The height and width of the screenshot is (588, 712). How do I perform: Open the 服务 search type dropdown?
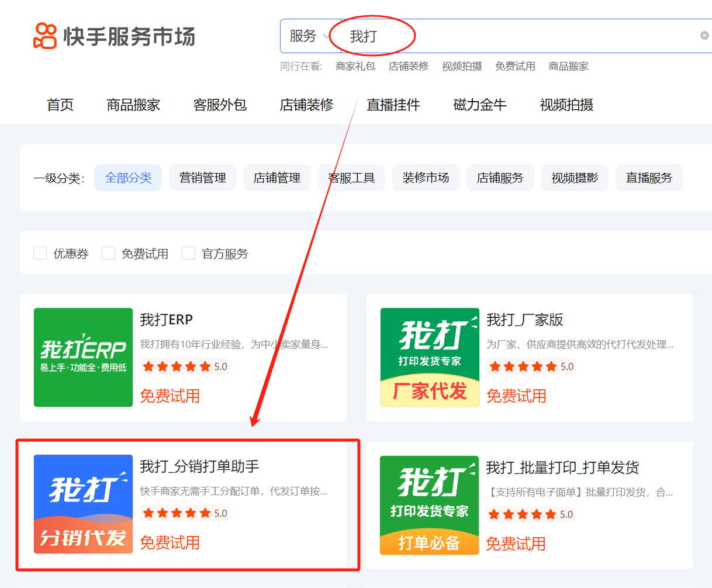[x=309, y=36]
